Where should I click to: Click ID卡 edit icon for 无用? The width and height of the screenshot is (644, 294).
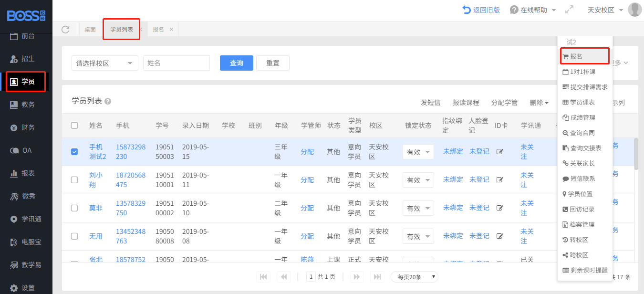500,236
